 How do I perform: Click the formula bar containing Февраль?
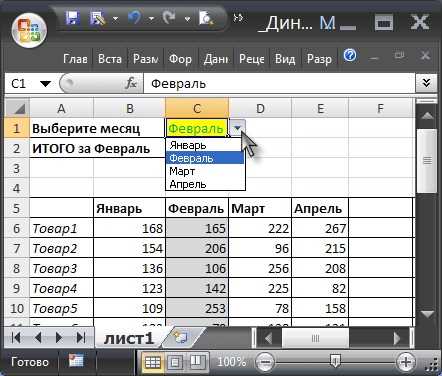279,83
